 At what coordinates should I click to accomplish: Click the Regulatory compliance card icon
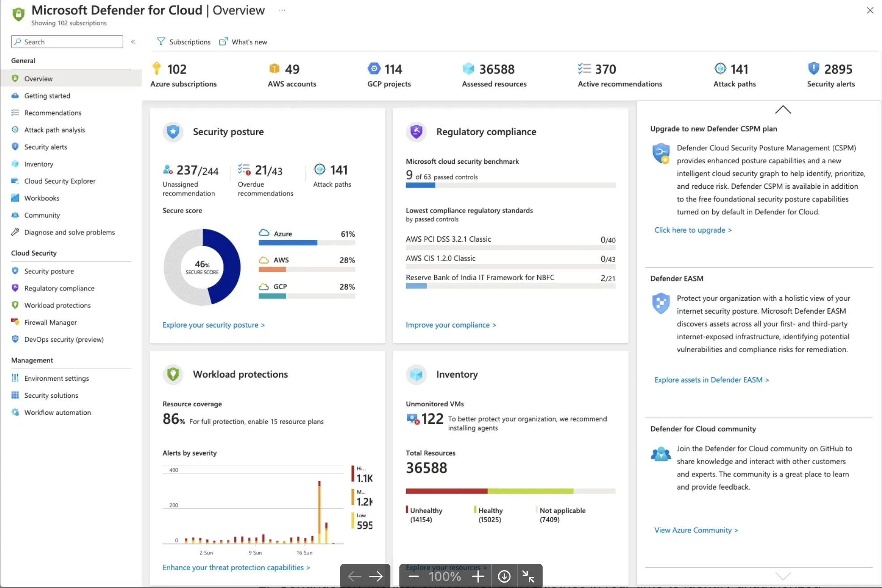click(x=416, y=132)
